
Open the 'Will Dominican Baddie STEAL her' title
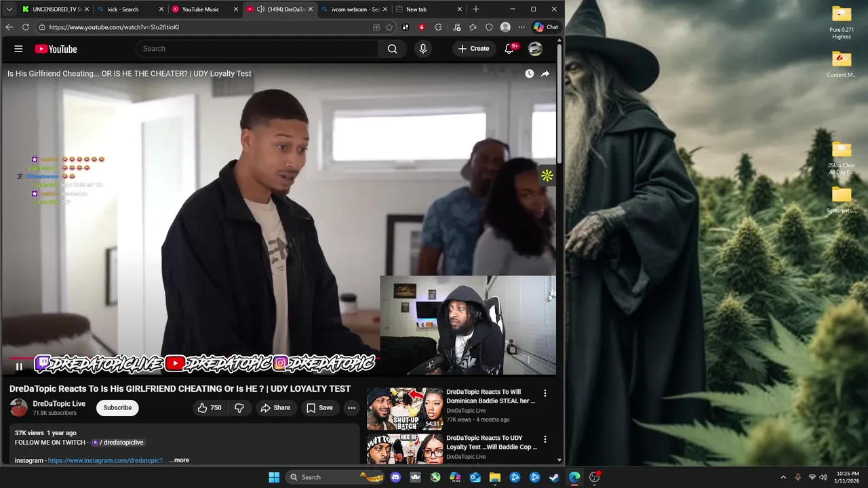click(490, 396)
